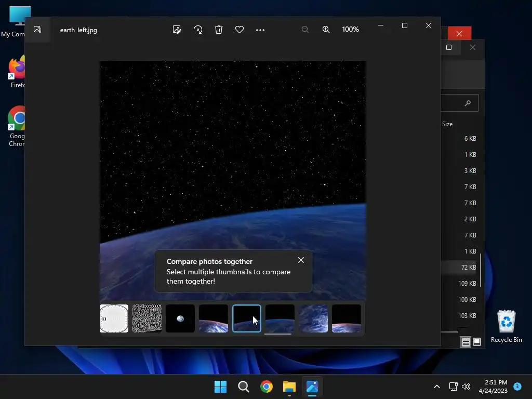
Task: Open the clock showing 2:51 PM
Action: coord(493,387)
